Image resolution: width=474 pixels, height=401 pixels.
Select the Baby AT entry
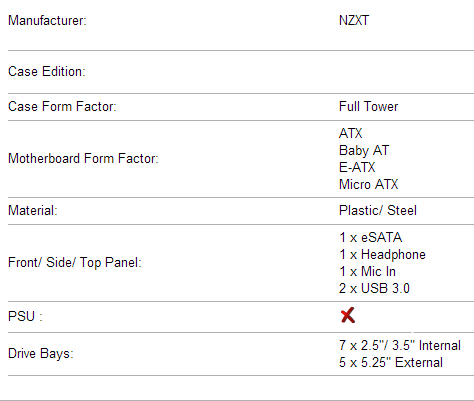364,151
